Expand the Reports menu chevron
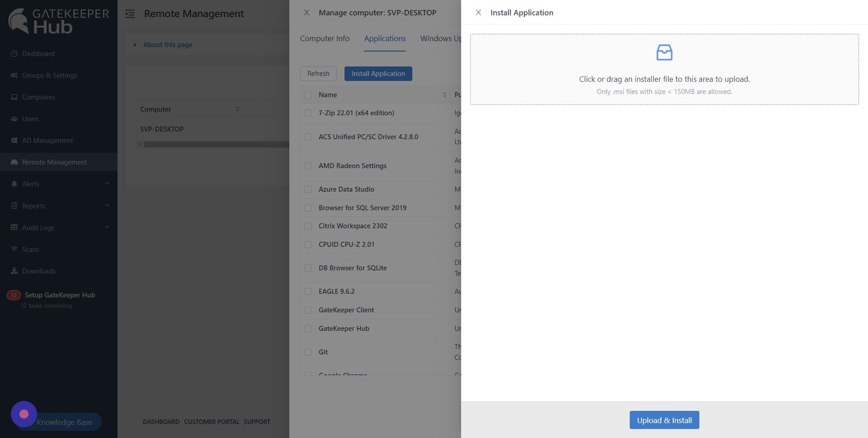 pos(107,205)
